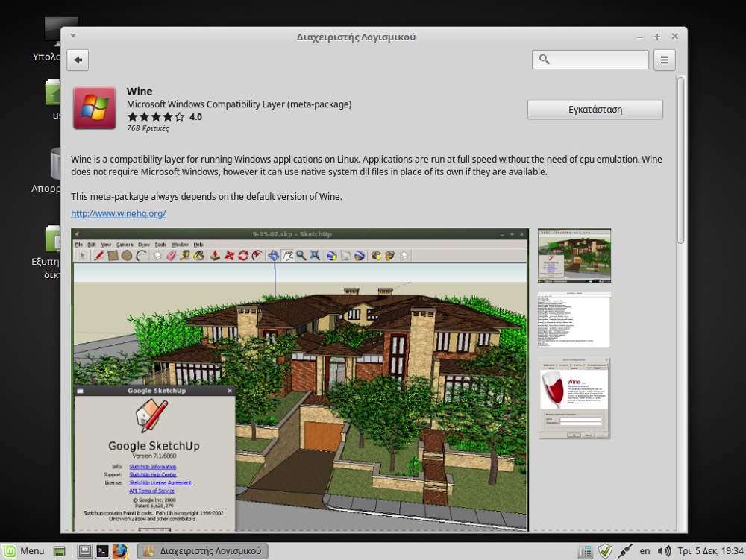Click the vertical scrollbar of the page
Screen dimensions: 746x560
point(681,160)
